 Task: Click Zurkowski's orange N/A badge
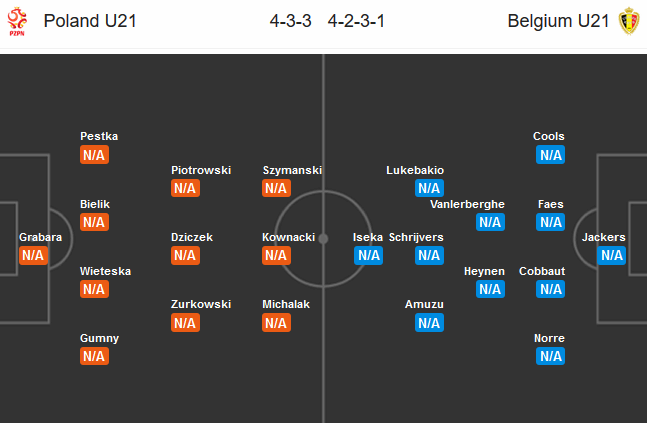pyautogui.click(x=186, y=323)
